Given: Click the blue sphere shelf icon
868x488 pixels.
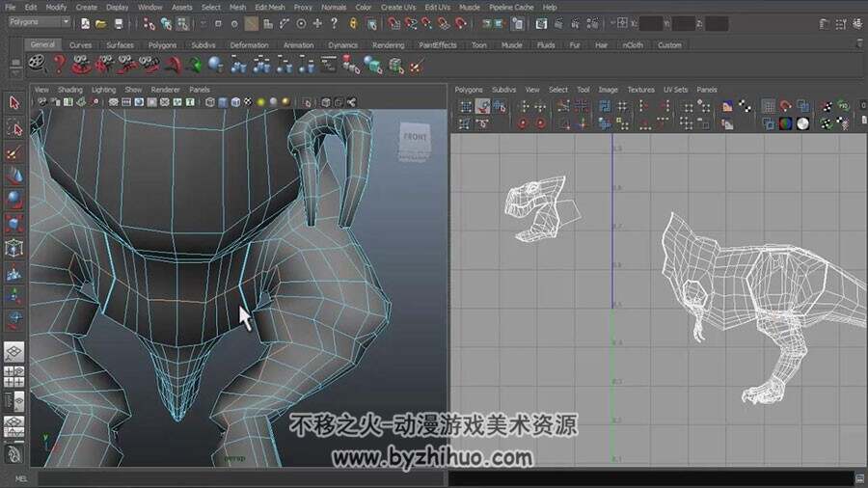Looking at the screenshot, I should (215, 65).
